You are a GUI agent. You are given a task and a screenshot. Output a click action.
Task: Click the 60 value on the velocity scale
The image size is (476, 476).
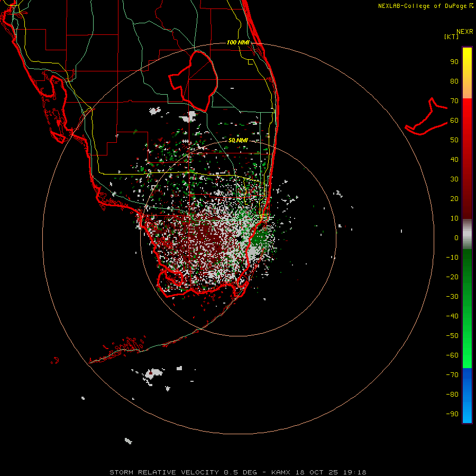point(454,121)
